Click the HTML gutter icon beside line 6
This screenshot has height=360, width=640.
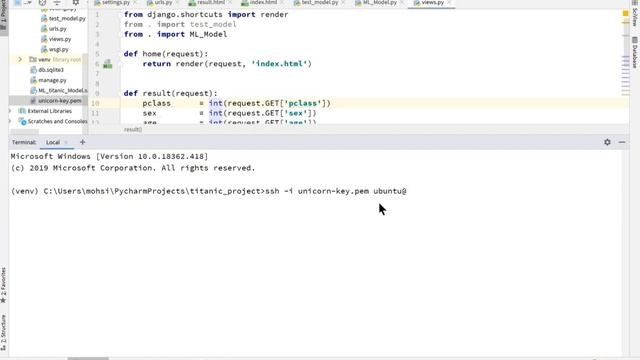click(107, 64)
